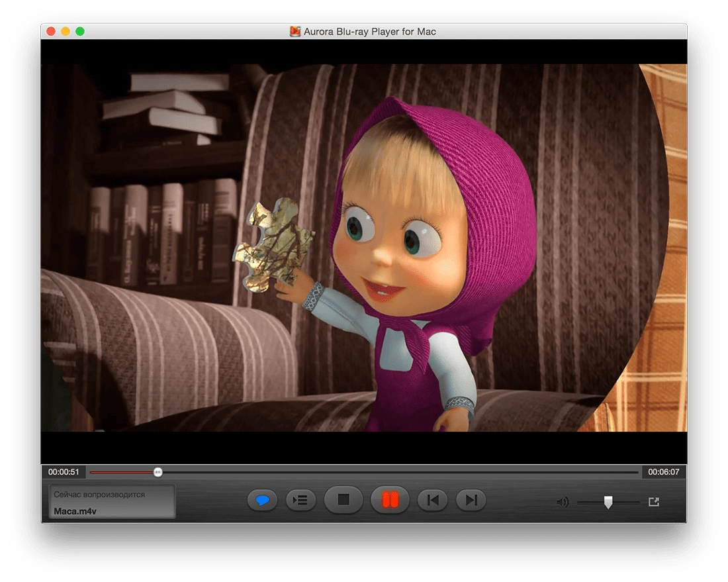Open the playlist button
728x582 pixels.
coord(300,501)
